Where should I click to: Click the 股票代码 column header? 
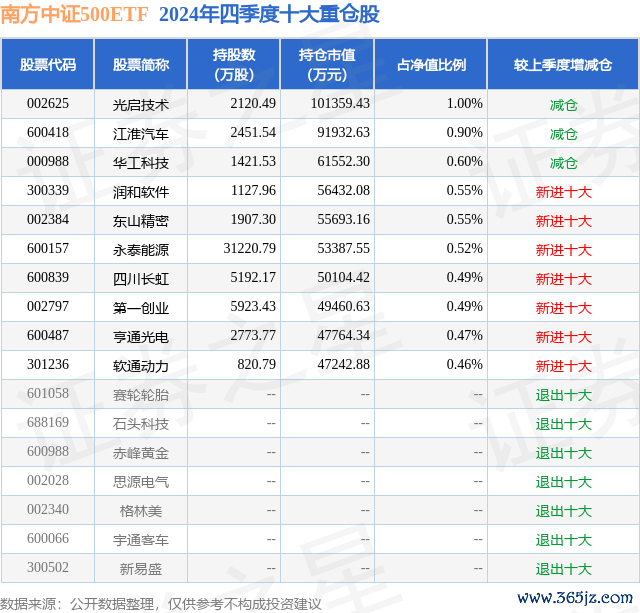48,64
